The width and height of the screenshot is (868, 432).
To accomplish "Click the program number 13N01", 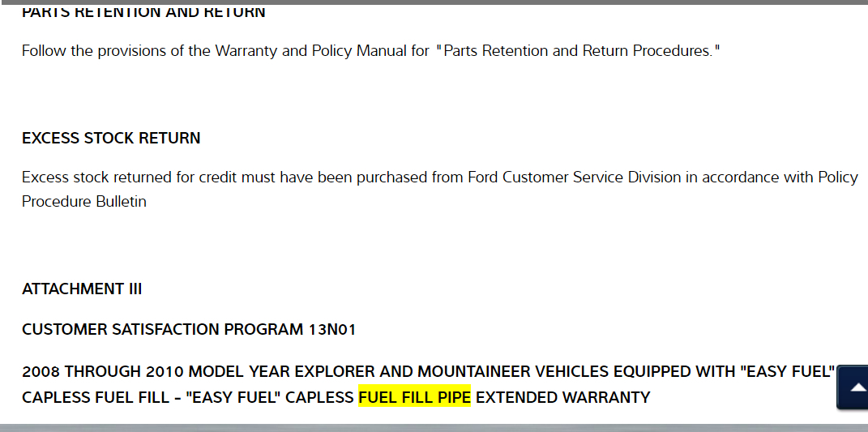I will (331, 329).
